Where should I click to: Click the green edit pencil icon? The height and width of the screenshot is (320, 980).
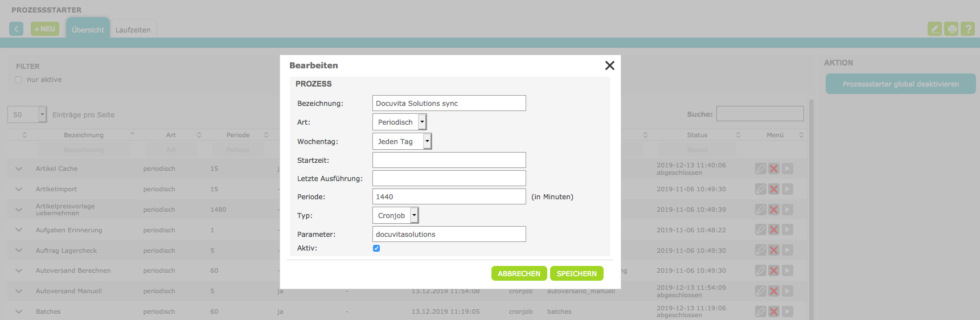pyautogui.click(x=934, y=29)
